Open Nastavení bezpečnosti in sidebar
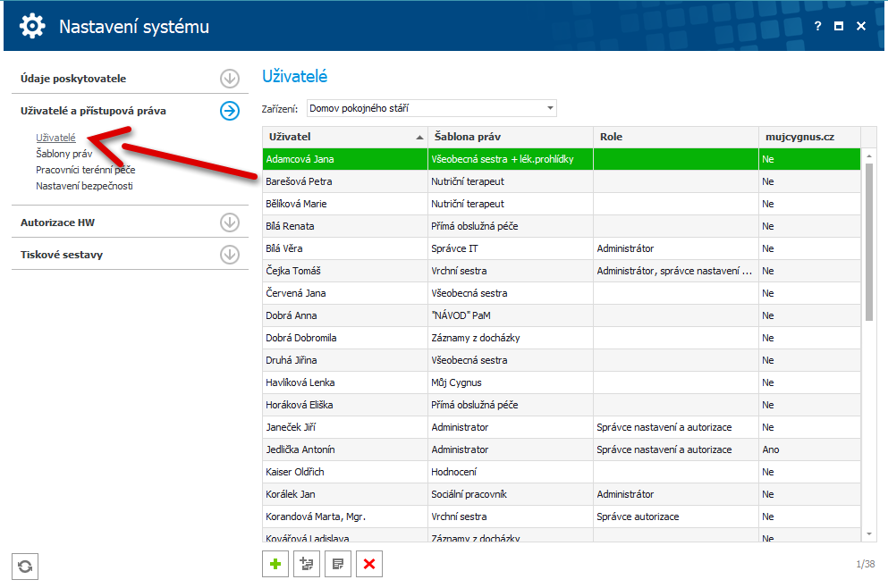Screen dimensions: 888x588 84,186
